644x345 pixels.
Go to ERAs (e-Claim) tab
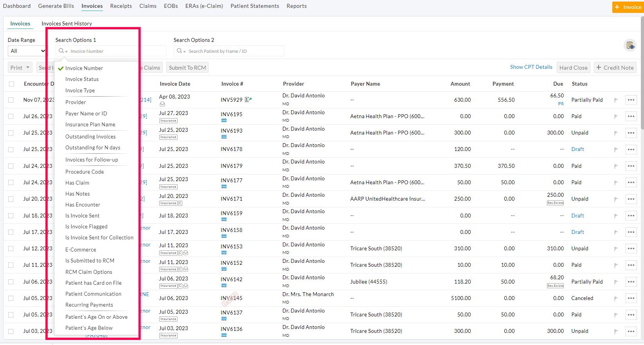click(x=204, y=6)
